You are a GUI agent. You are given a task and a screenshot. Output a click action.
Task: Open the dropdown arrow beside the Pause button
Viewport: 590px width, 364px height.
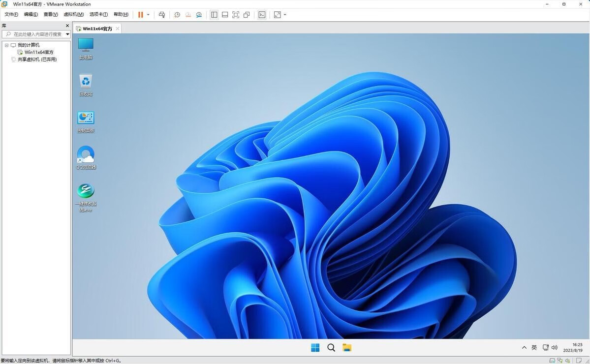coord(148,15)
